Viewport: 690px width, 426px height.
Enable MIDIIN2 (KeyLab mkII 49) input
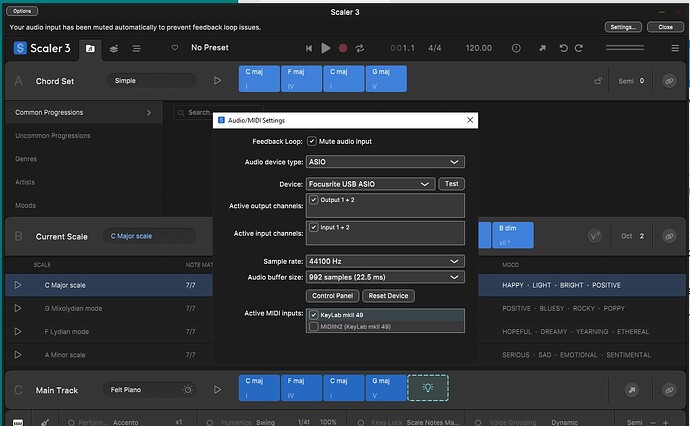314,327
